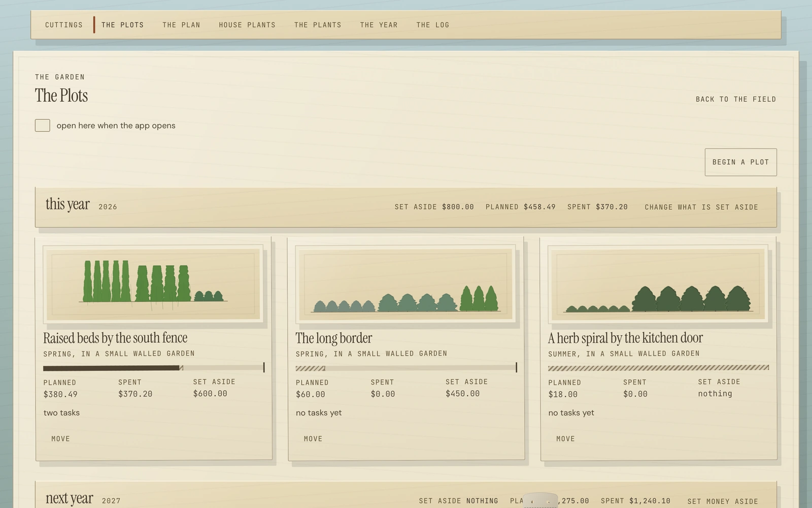Image resolution: width=812 pixels, height=508 pixels.
Task: Click 'no tasks yet' on herb spiral
Action: point(571,413)
